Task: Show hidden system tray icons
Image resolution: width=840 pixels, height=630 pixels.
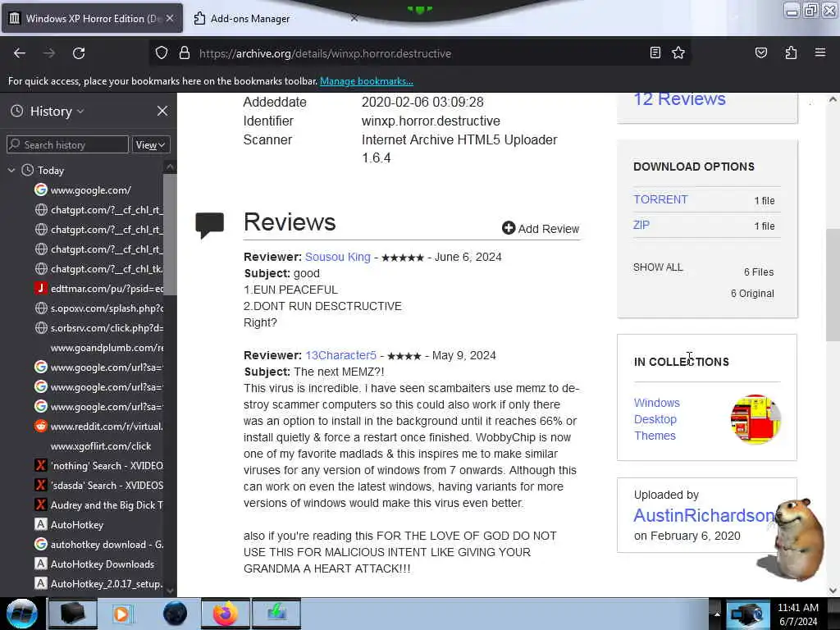Action: 717,614
